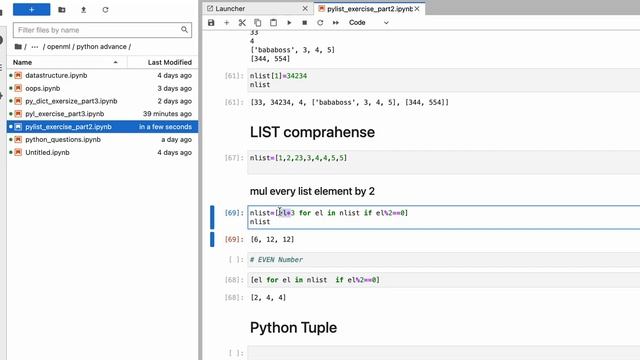Click the upload files icon

(x=84, y=9)
